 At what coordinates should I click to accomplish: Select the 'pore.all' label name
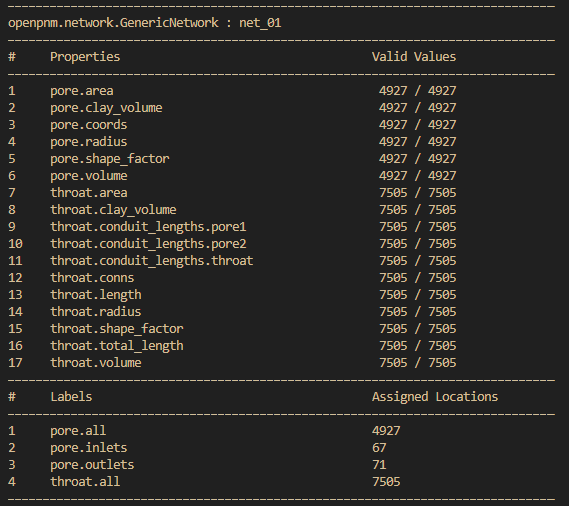click(78, 431)
